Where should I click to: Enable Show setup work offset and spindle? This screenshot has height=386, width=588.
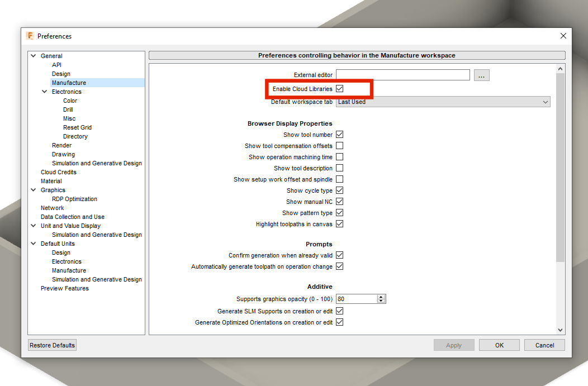[339, 179]
